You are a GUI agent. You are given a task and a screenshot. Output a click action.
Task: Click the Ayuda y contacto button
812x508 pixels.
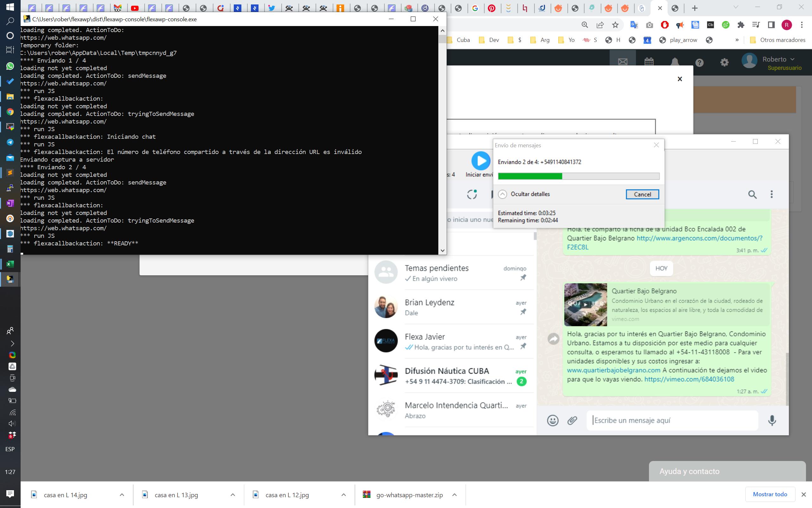tap(727, 471)
